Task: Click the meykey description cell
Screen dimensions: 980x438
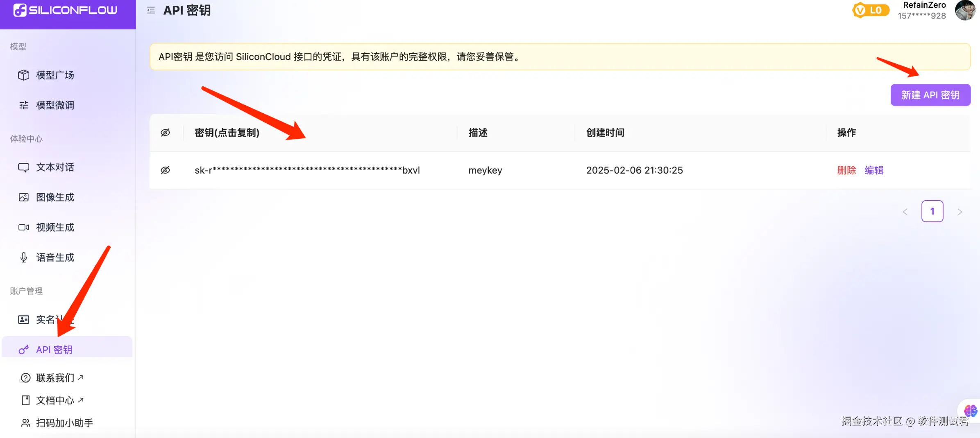Action: tap(485, 170)
